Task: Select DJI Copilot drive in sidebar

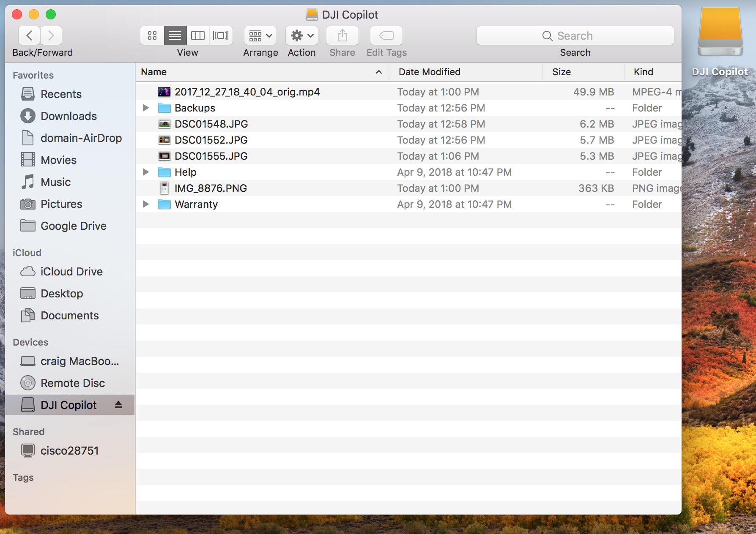Action: (x=70, y=405)
